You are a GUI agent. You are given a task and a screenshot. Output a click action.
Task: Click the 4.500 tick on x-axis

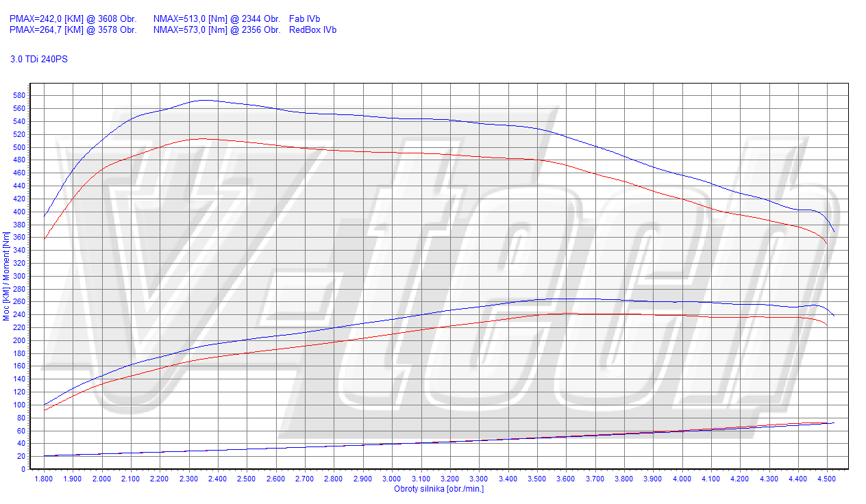point(827,479)
